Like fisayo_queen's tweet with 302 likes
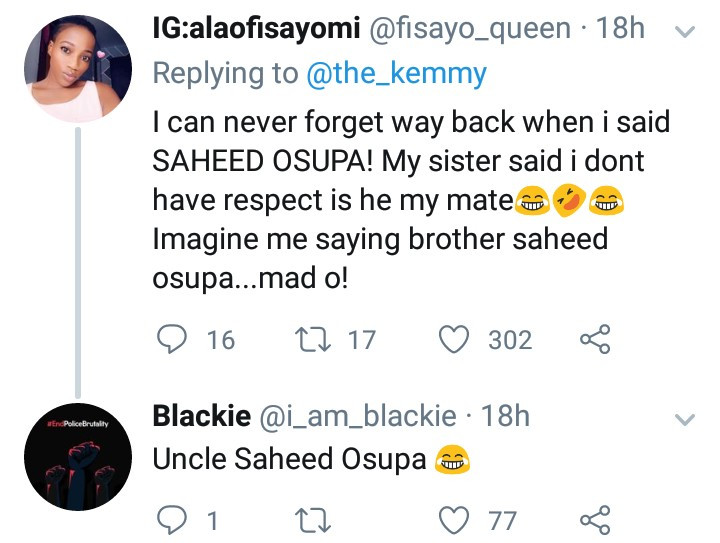The width and height of the screenshot is (720, 543). [454, 339]
